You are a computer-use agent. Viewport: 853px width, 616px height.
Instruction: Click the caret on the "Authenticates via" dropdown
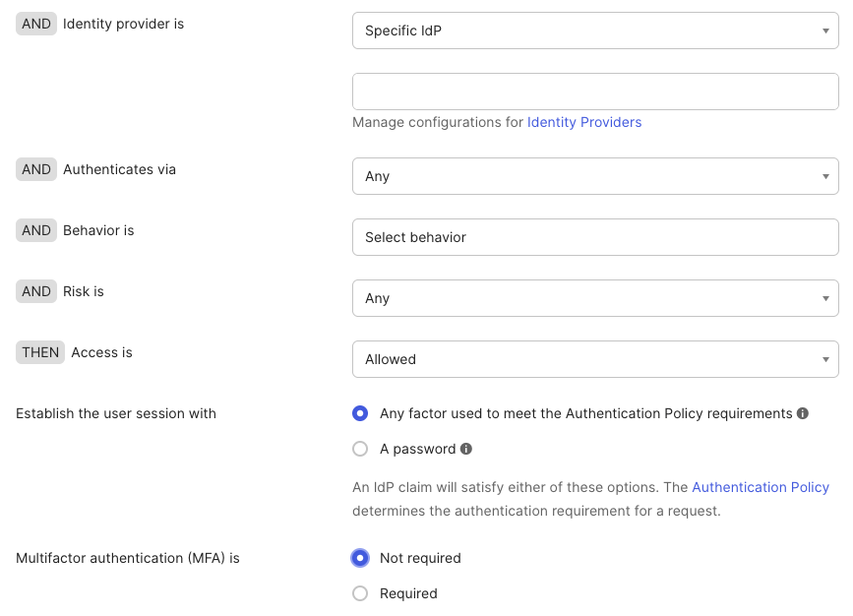pyautogui.click(x=826, y=176)
